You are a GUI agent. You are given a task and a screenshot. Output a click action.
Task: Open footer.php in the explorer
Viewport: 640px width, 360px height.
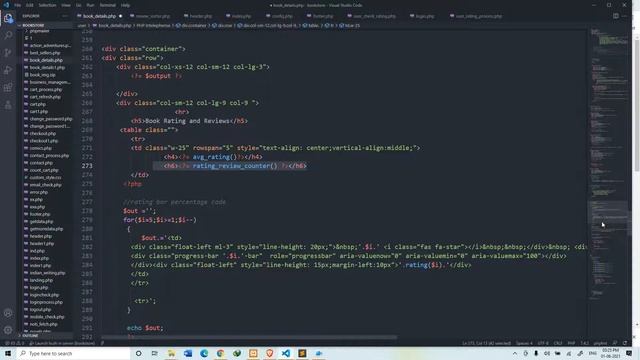click(x=40, y=214)
